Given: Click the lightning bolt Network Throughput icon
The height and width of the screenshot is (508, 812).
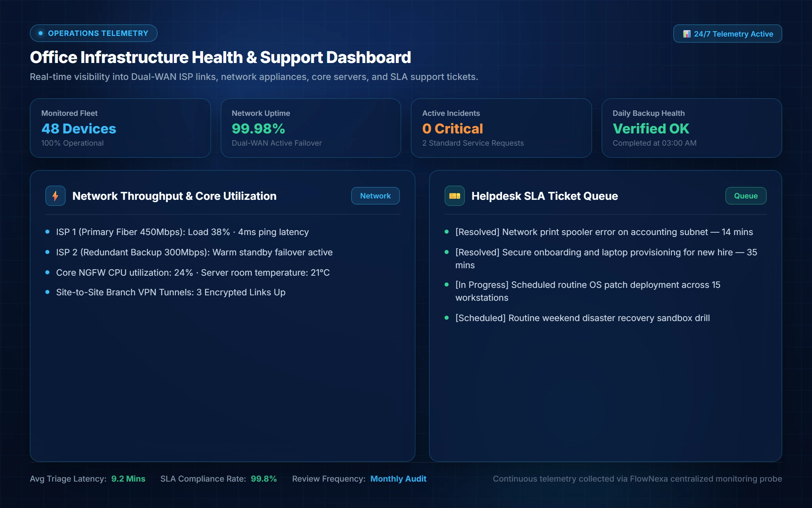Looking at the screenshot, I should click(55, 196).
